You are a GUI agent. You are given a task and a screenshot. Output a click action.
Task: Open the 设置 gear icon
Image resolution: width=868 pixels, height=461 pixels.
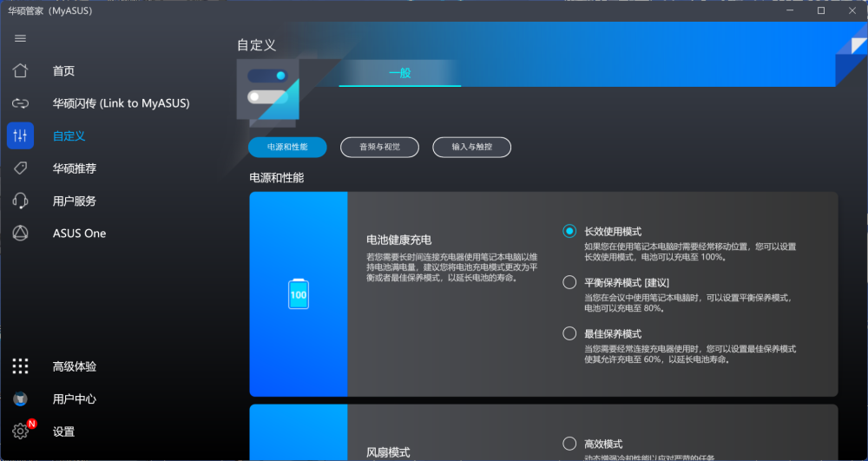[21, 431]
